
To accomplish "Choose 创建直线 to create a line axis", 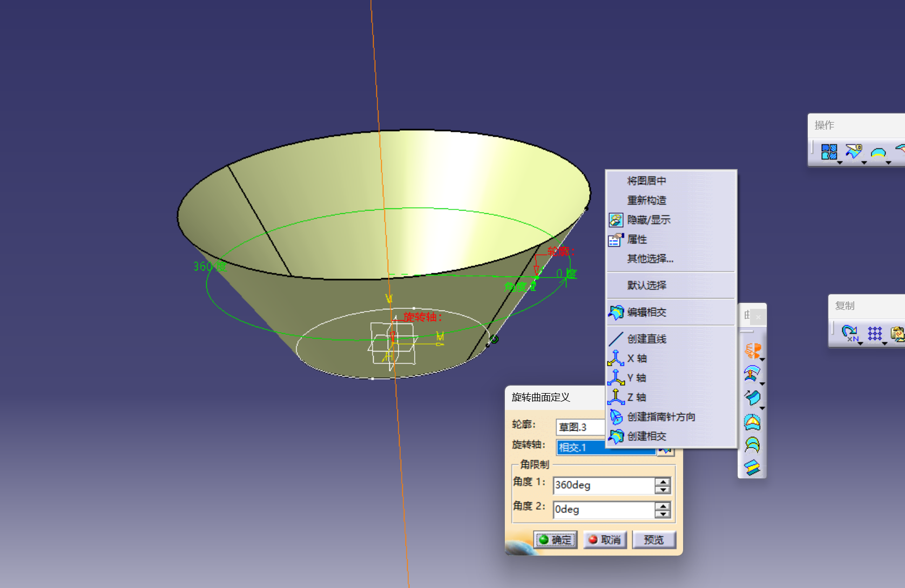I will pyautogui.click(x=672, y=339).
